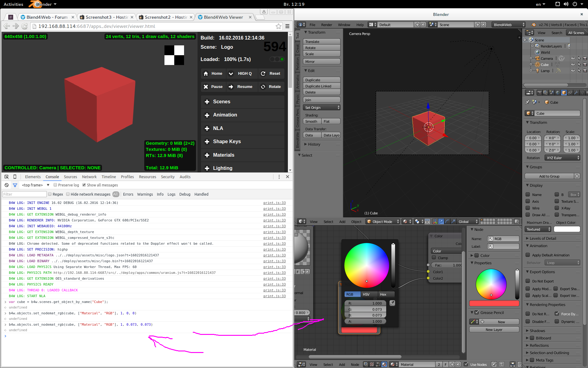Viewport: 588px width, 368px height.
Task: Select the World properties globe icon
Action: point(558,93)
